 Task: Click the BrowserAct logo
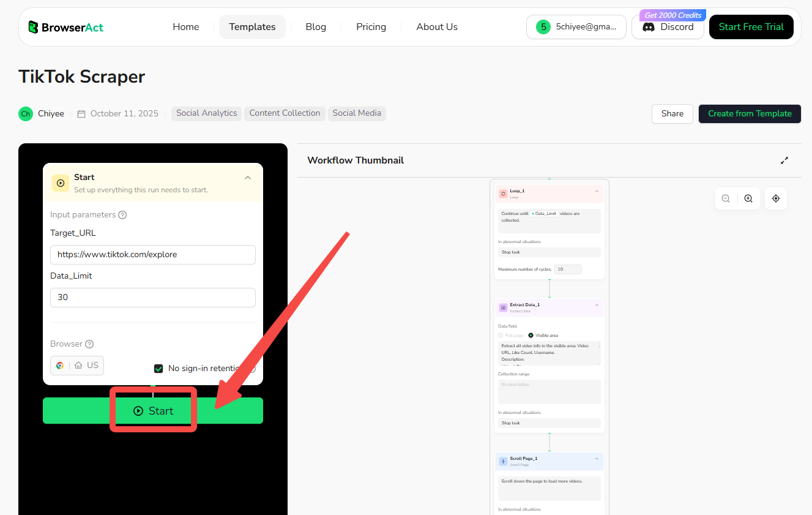66,27
